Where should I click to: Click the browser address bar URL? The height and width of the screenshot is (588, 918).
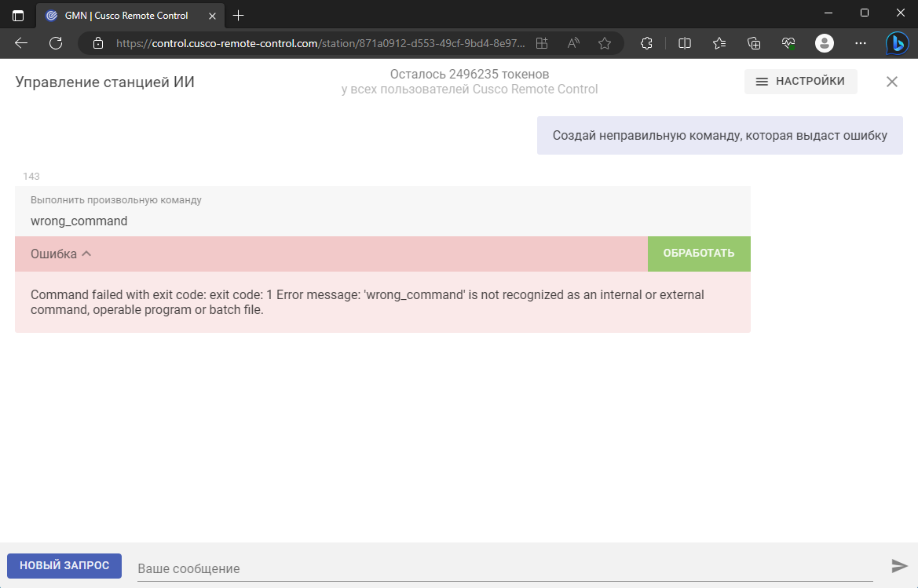320,43
